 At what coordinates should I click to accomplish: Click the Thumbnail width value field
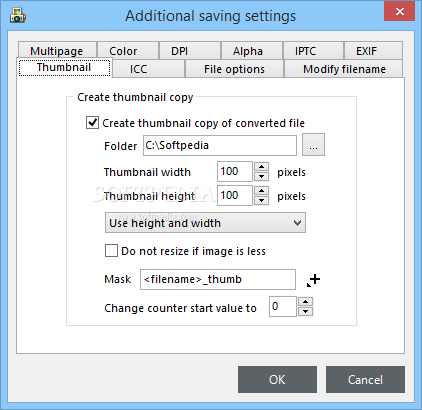235,172
